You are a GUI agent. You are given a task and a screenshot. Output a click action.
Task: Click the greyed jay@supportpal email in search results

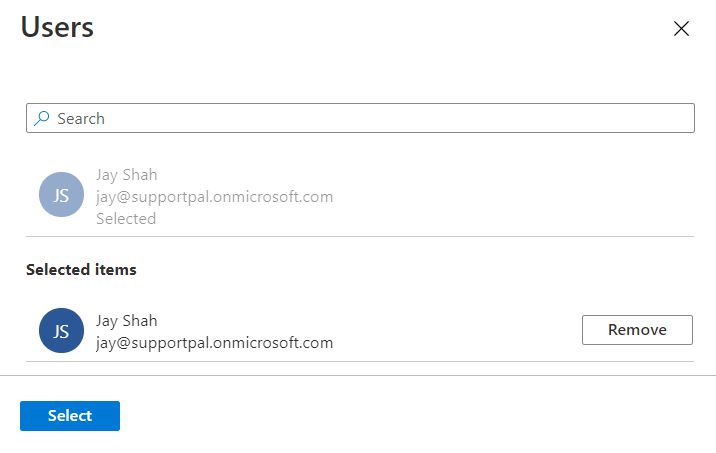pos(214,196)
